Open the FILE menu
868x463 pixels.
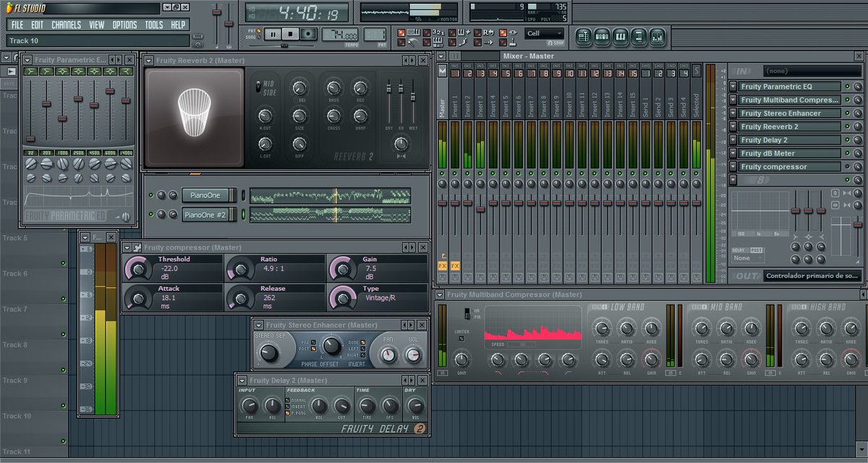point(17,25)
